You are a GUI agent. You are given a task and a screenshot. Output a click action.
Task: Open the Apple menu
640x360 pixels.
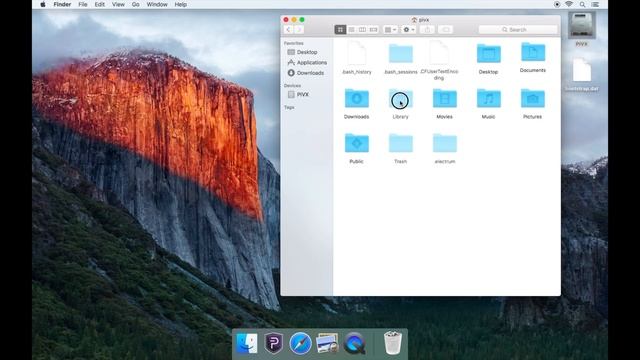(x=43, y=4)
